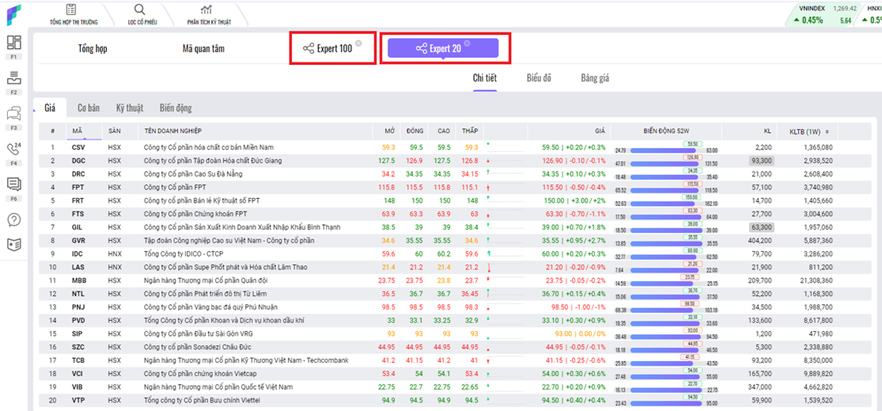This screenshot has width=882, height=411.
Task: Open the F6 message list sidebar icon
Action: point(14,184)
